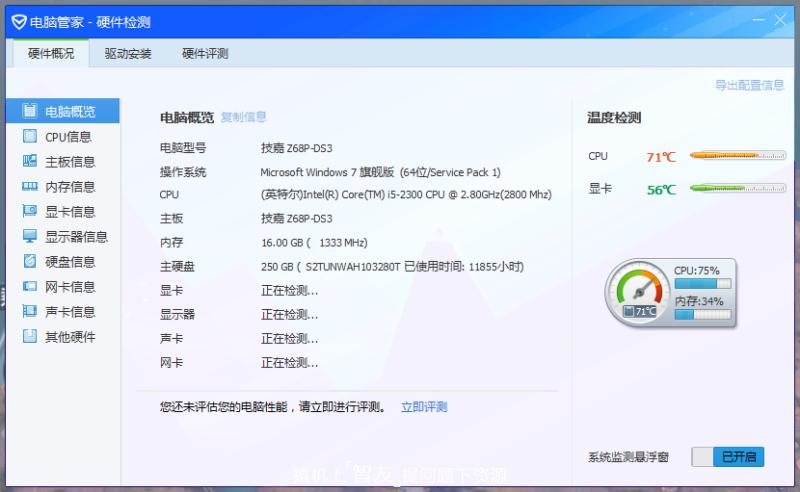Click 正在检测 text in the 声卡 row

289,338
